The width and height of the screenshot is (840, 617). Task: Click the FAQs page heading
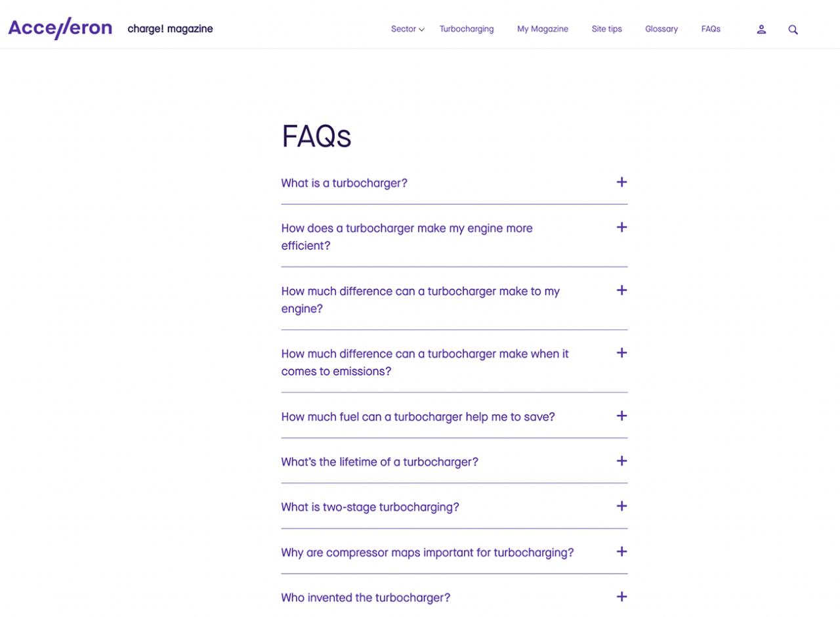(316, 137)
